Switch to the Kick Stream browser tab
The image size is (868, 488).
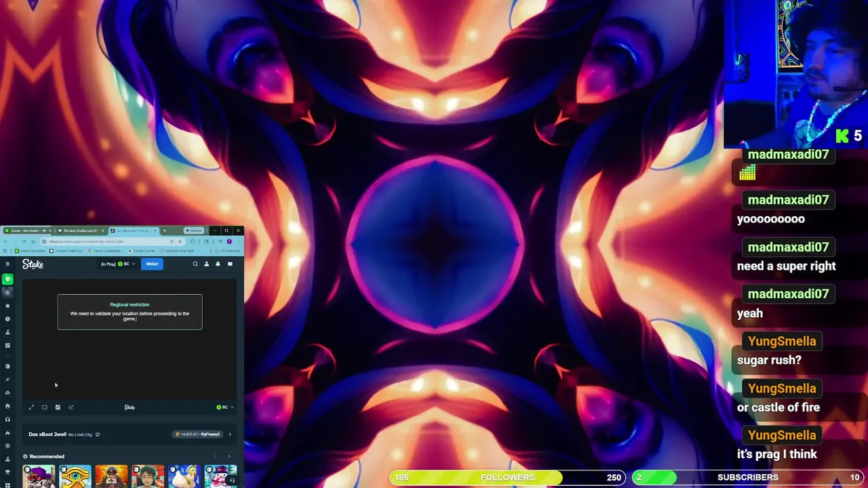click(27, 230)
